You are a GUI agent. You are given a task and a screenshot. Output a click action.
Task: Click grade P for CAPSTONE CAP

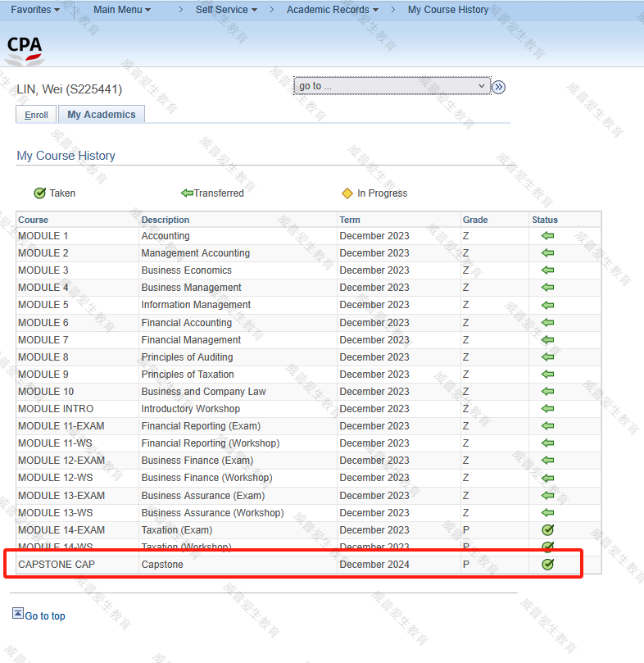pyautogui.click(x=466, y=565)
